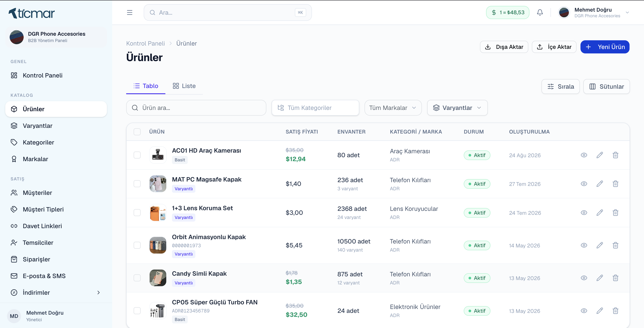
Task: Click the Dışa Aktar button
Action: (504, 47)
